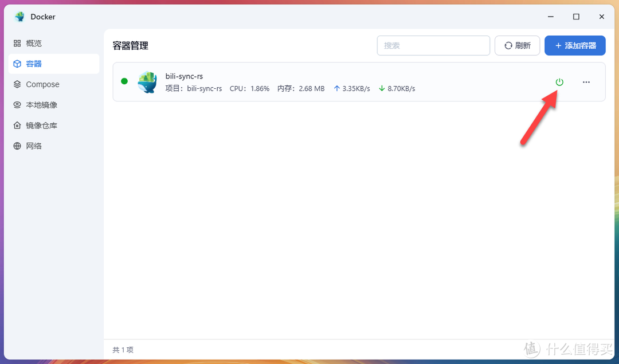The height and width of the screenshot is (364, 619).
Task: Select 容器 in the sidebar
Action: (54, 64)
